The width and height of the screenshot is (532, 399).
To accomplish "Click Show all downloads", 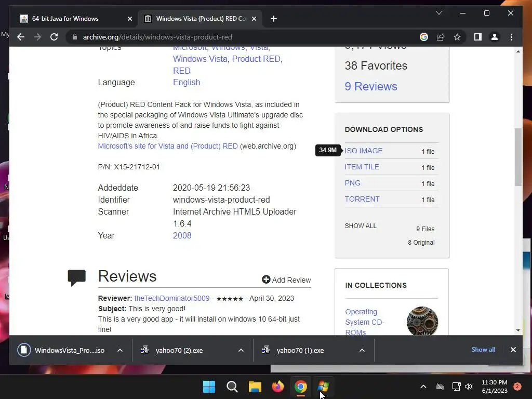I will pyautogui.click(x=483, y=350).
